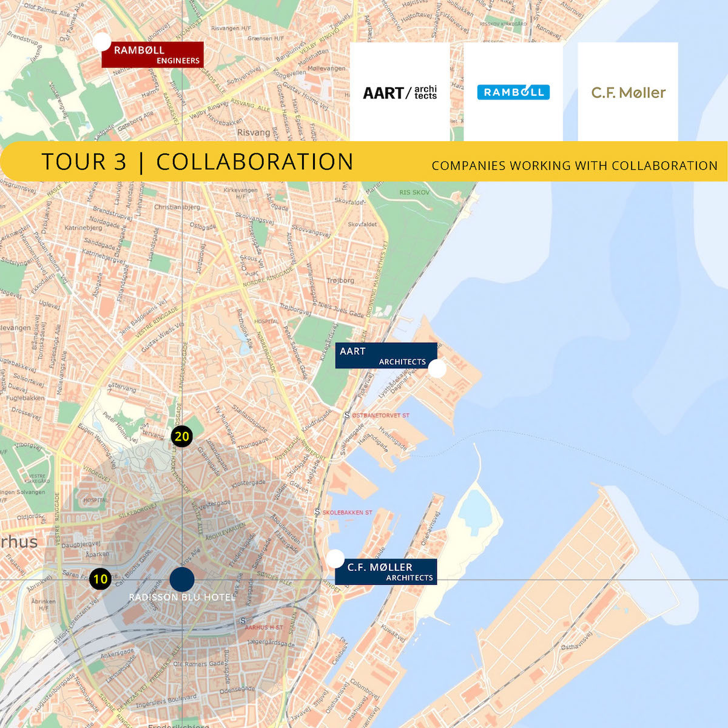The height and width of the screenshot is (728, 728).
Task: Click the white marker beside Rambøll Engineers
Action: tap(102, 41)
